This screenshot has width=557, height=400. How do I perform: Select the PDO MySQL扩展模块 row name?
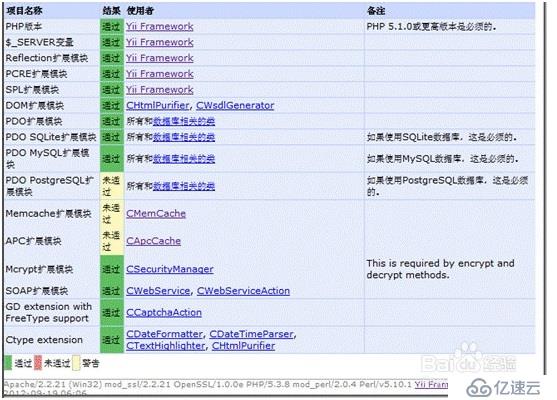coord(47,159)
